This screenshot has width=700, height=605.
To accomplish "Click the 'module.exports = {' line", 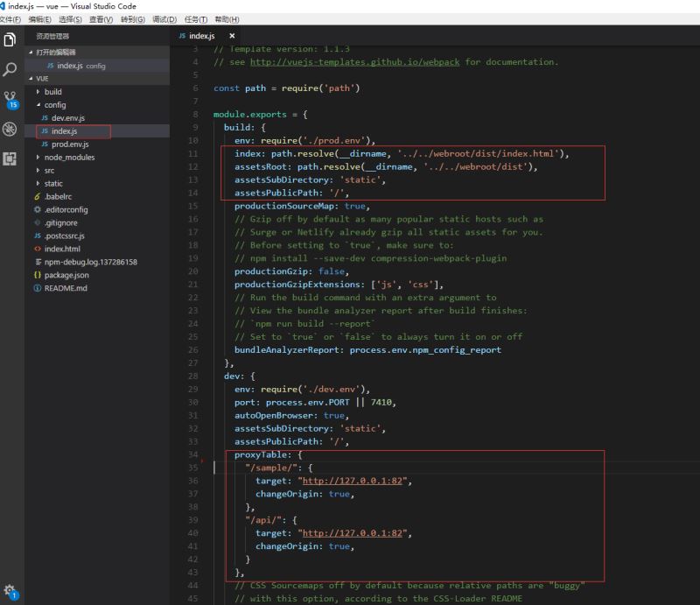I will (x=260, y=115).
